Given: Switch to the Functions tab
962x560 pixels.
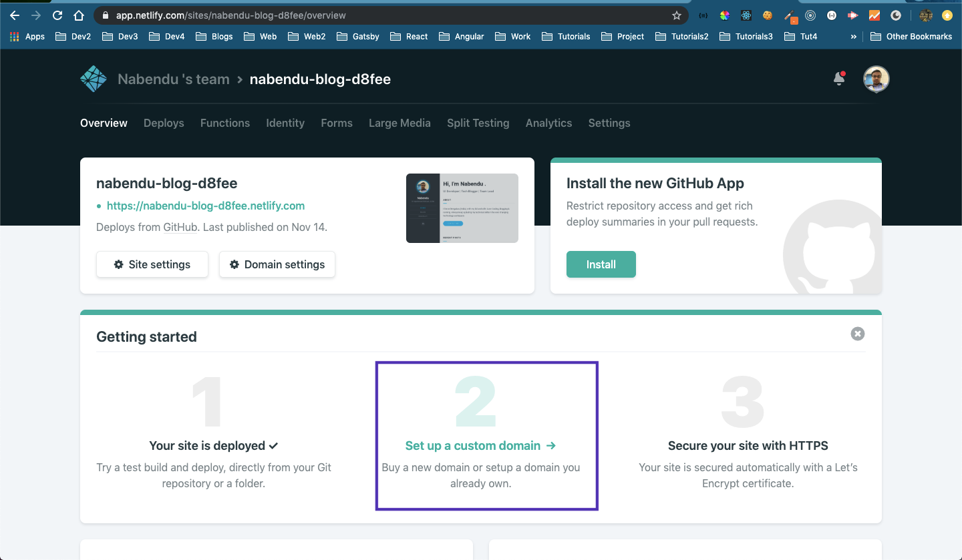Looking at the screenshot, I should click(x=225, y=123).
